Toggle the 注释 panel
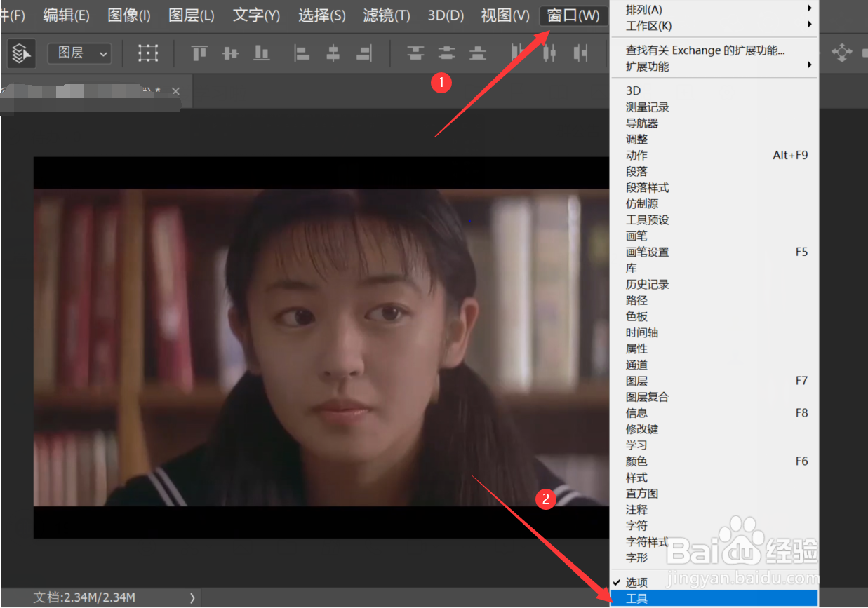868x608 pixels. (x=714, y=510)
